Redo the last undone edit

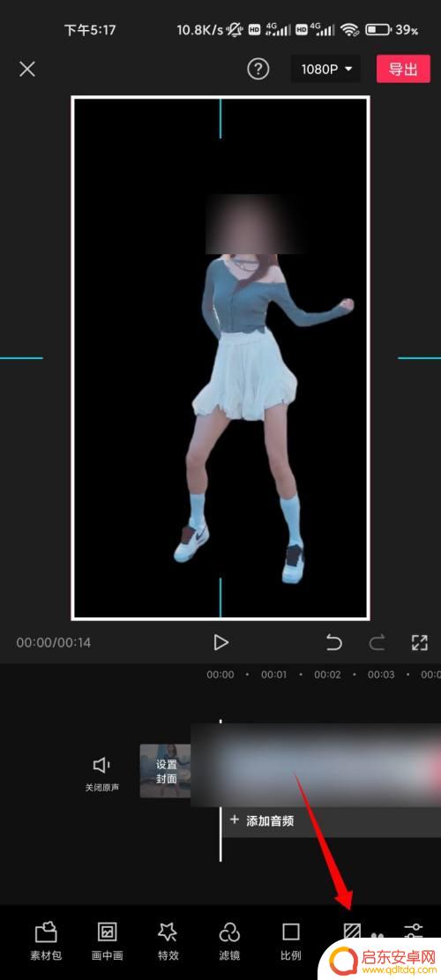(x=377, y=642)
